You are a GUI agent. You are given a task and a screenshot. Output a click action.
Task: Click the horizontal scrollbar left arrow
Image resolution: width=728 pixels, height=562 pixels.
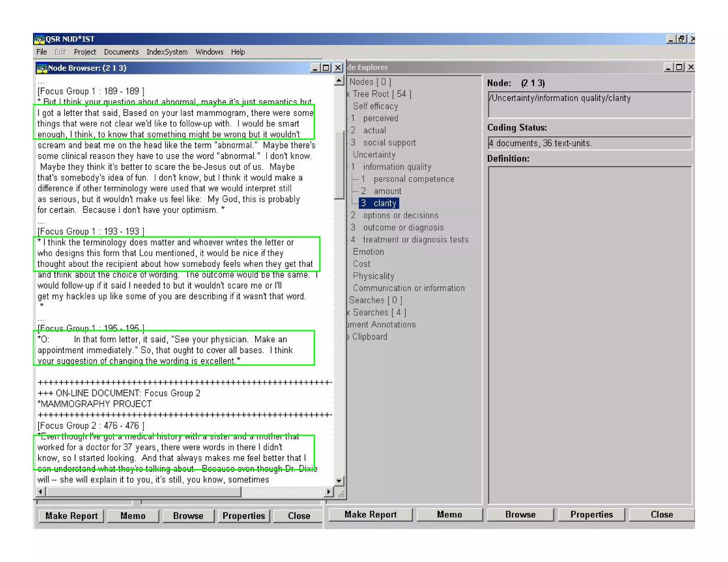41,492
